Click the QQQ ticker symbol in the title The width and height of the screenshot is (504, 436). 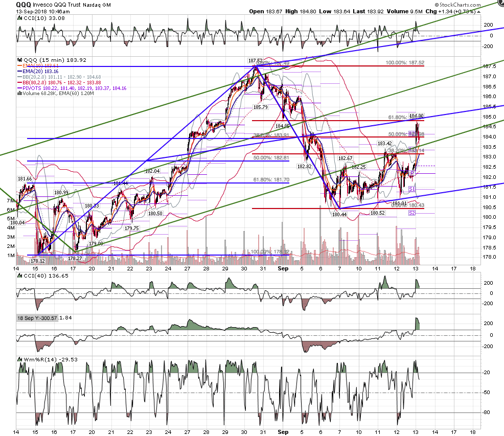[x=24, y=5]
